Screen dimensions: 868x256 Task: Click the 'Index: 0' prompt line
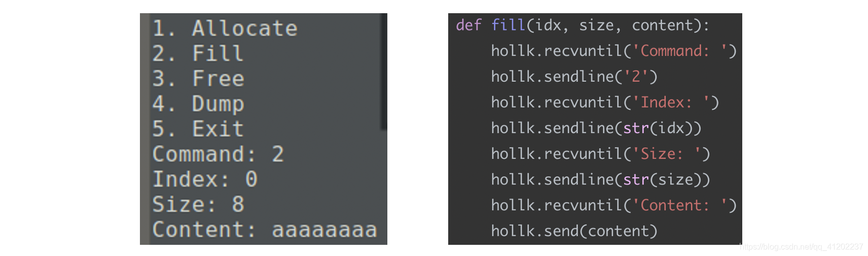[x=205, y=179]
